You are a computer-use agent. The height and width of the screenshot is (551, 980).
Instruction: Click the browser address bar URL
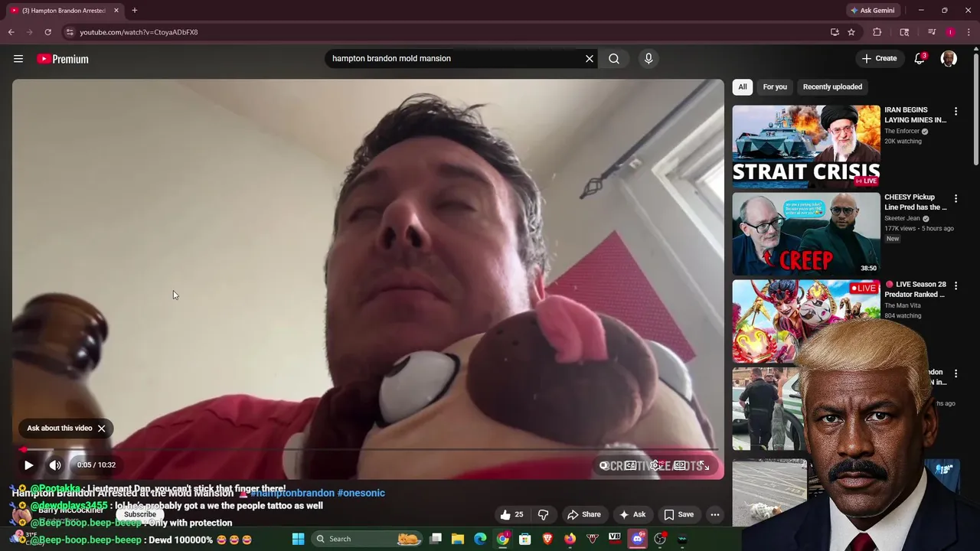pos(139,32)
